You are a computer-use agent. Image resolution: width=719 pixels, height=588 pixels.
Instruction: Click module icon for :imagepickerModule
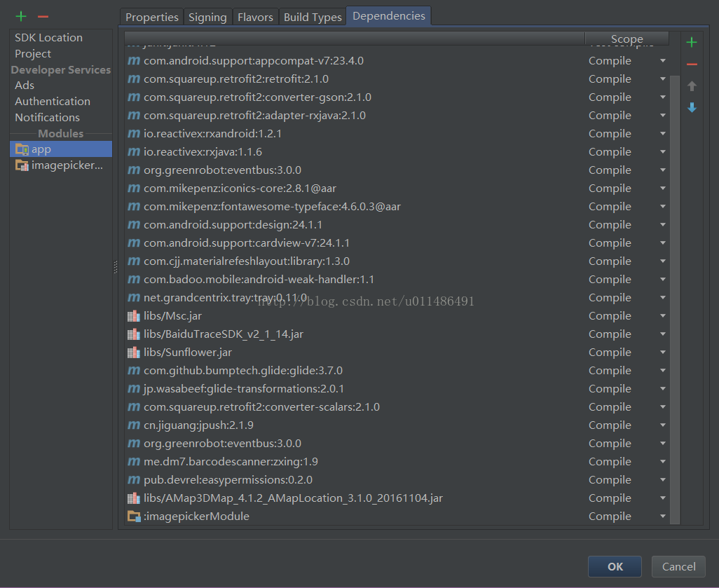pos(133,516)
